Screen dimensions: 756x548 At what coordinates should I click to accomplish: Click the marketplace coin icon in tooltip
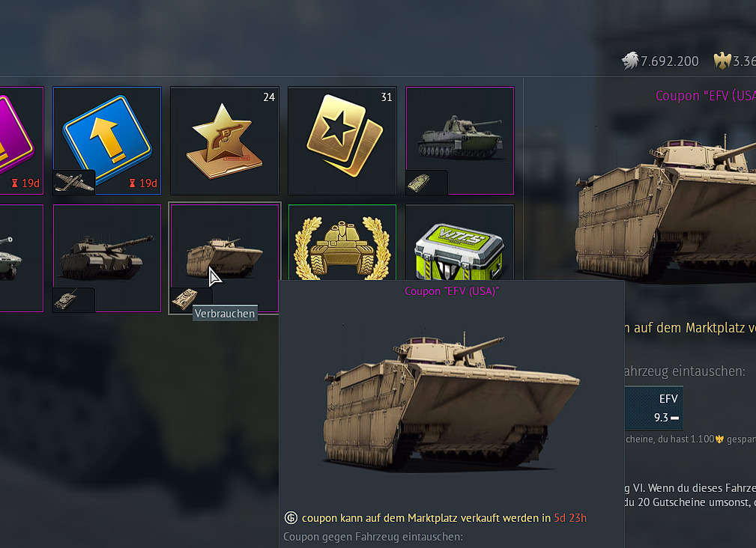pos(291,518)
